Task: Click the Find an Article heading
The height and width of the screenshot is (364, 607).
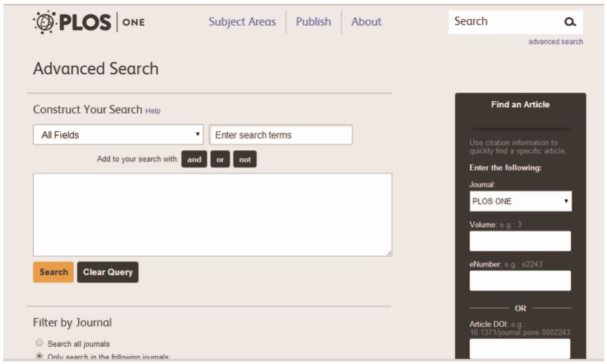Action: [x=520, y=105]
